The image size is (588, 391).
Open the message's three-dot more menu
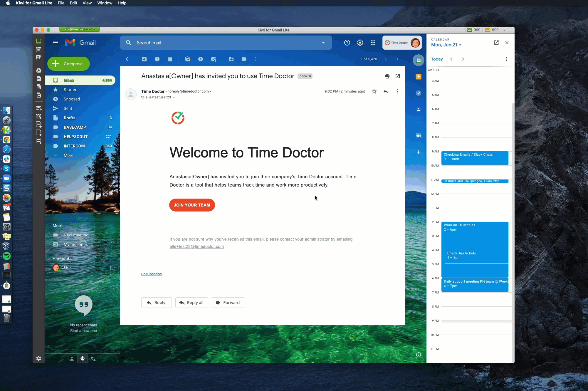(398, 91)
